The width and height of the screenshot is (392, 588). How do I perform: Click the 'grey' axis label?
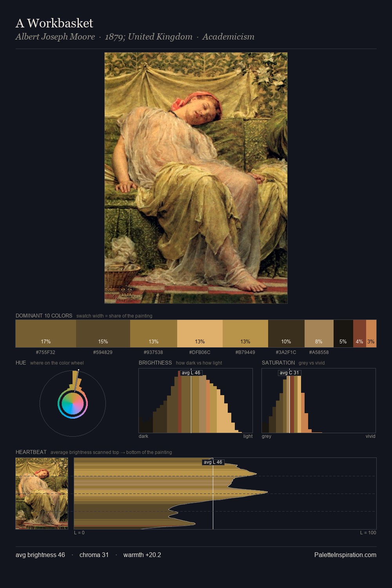pos(267,436)
